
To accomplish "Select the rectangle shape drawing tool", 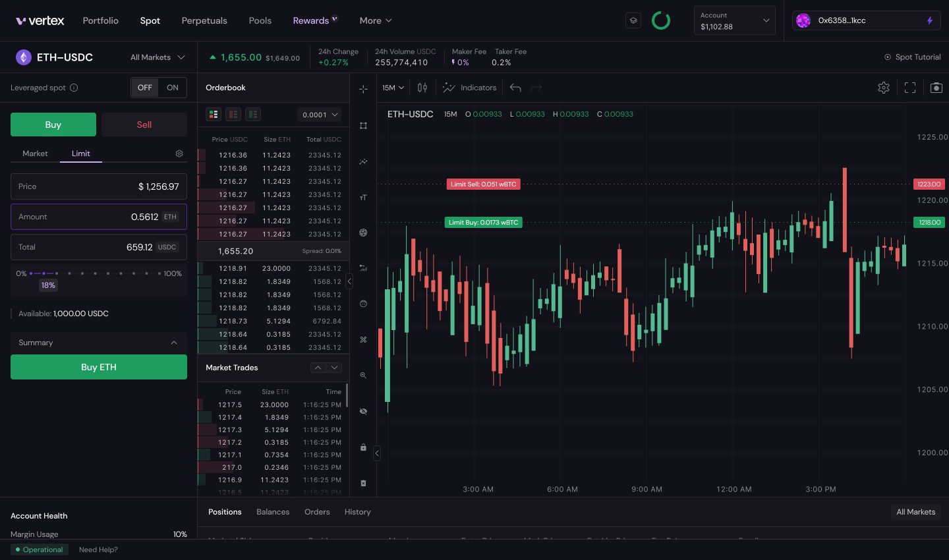I will tap(363, 126).
